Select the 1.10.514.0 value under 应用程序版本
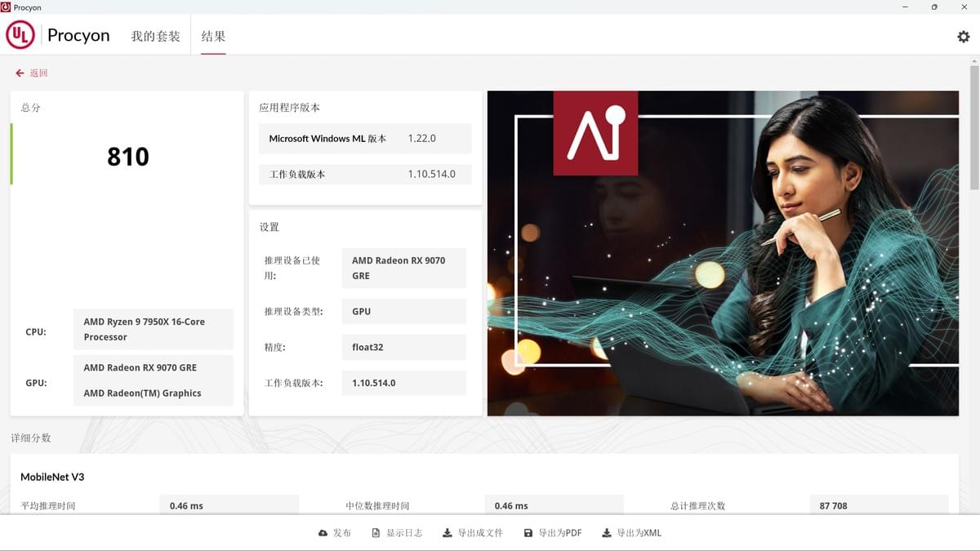The image size is (980, 551). pos(431,174)
